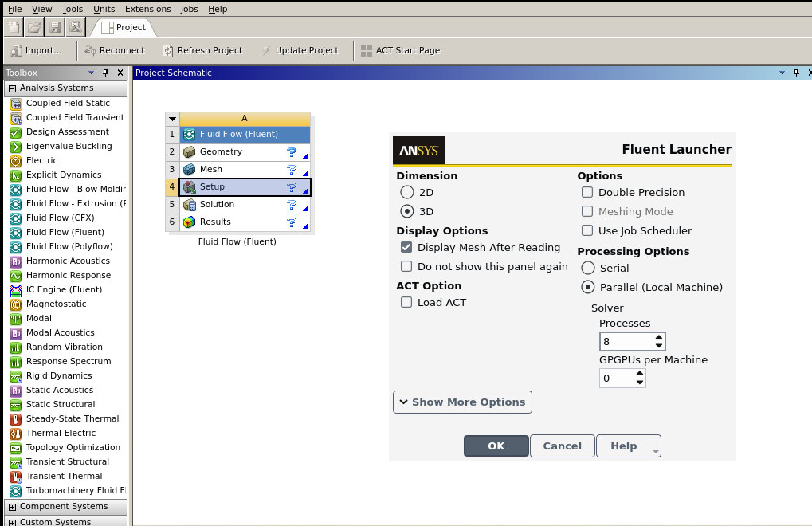The image size is (812, 526).
Task: Enable Use Job Scheduler checkbox
Action: pyautogui.click(x=587, y=230)
